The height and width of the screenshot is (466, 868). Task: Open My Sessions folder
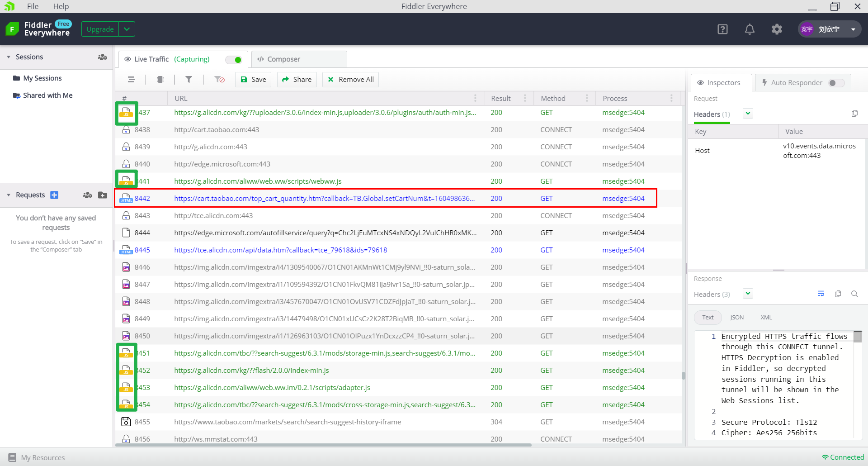pyautogui.click(x=38, y=78)
